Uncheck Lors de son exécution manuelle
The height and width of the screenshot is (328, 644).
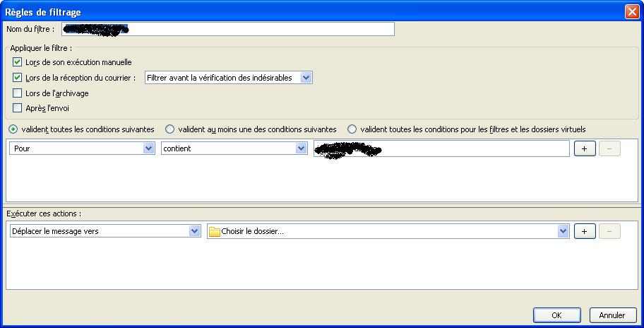[18, 62]
